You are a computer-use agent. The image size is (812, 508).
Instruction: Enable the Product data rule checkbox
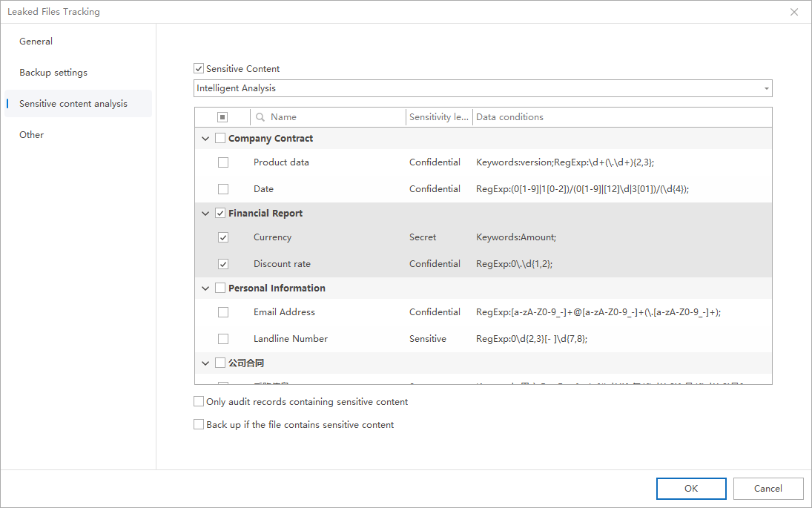223,162
